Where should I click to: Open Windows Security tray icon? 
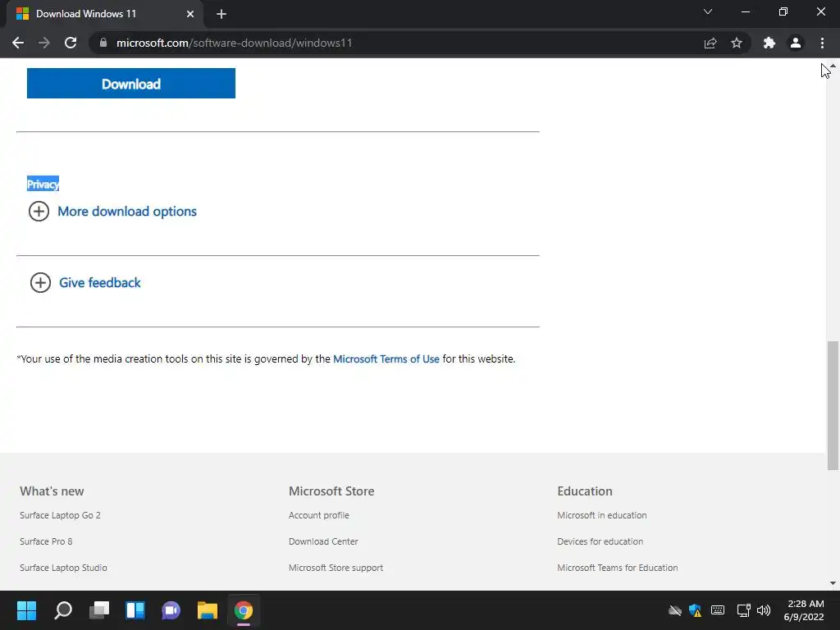click(696, 610)
